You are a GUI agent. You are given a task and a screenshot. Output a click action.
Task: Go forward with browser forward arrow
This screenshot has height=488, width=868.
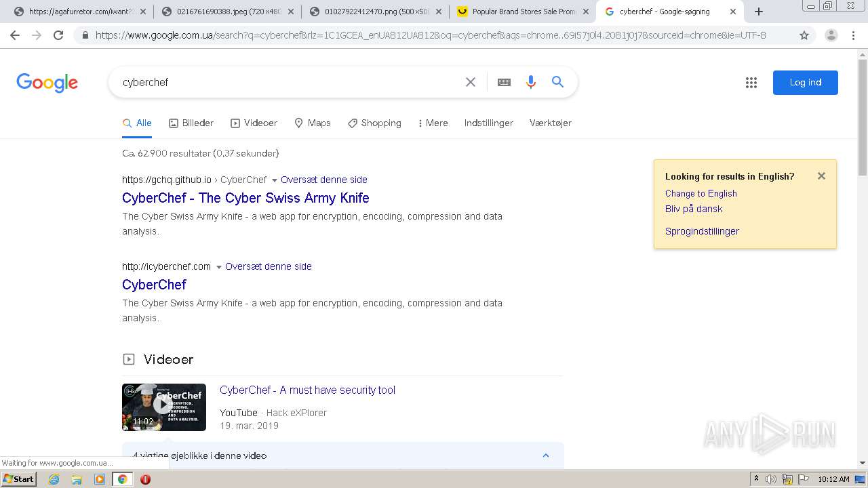click(x=37, y=35)
